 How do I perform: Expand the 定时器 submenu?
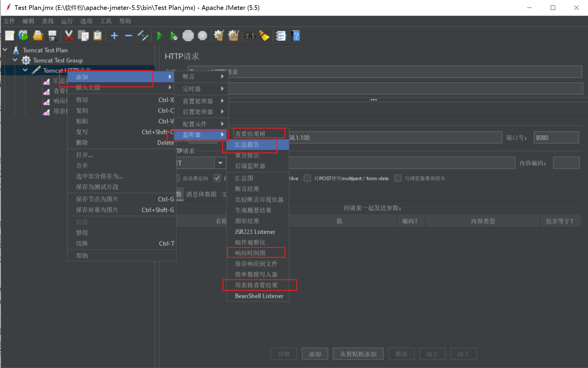(x=201, y=89)
